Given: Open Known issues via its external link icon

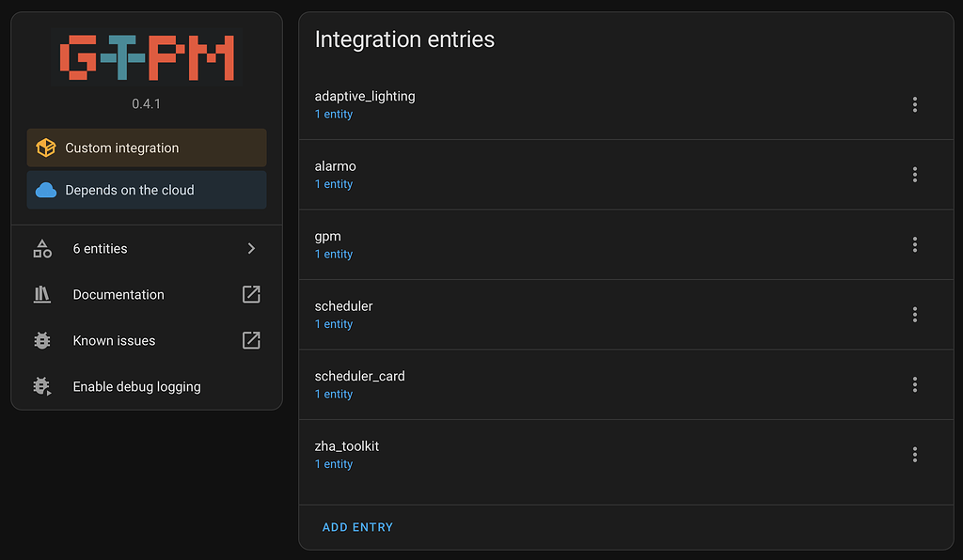Looking at the screenshot, I should pos(250,340).
